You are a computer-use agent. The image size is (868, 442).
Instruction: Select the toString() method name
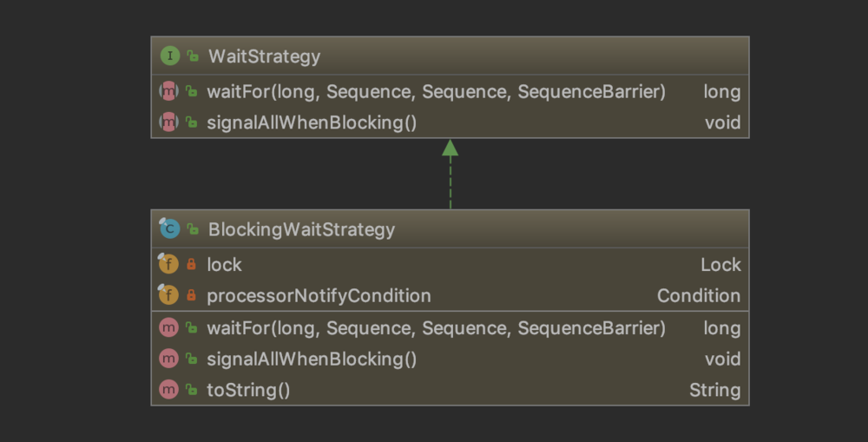pos(248,390)
